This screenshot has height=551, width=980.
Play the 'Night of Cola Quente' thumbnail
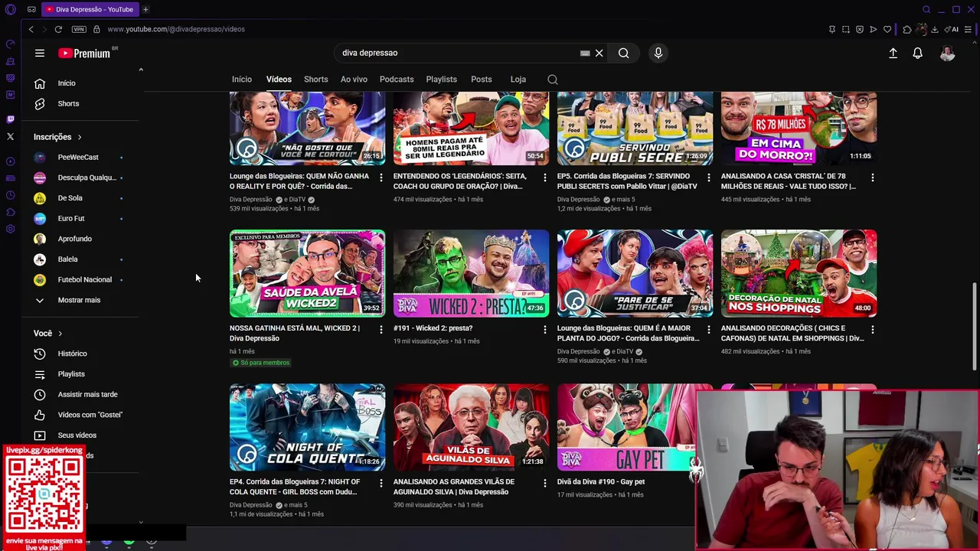(x=307, y=427)
